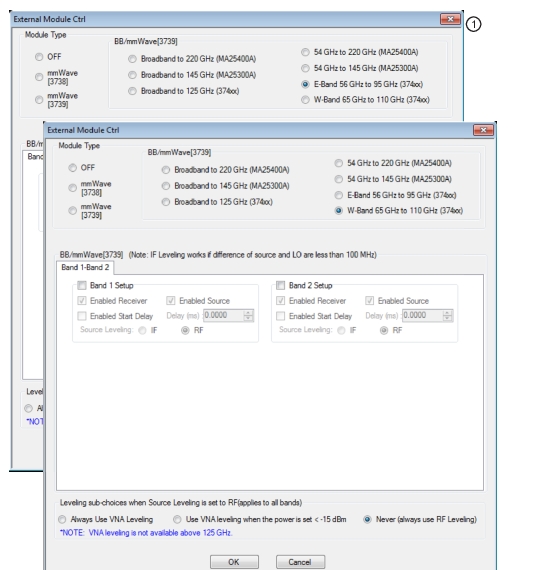This screenshot has height=570, width=545.
Task: Close the front External Module Ctrl dialog
Action: click(x=483, y=130)
